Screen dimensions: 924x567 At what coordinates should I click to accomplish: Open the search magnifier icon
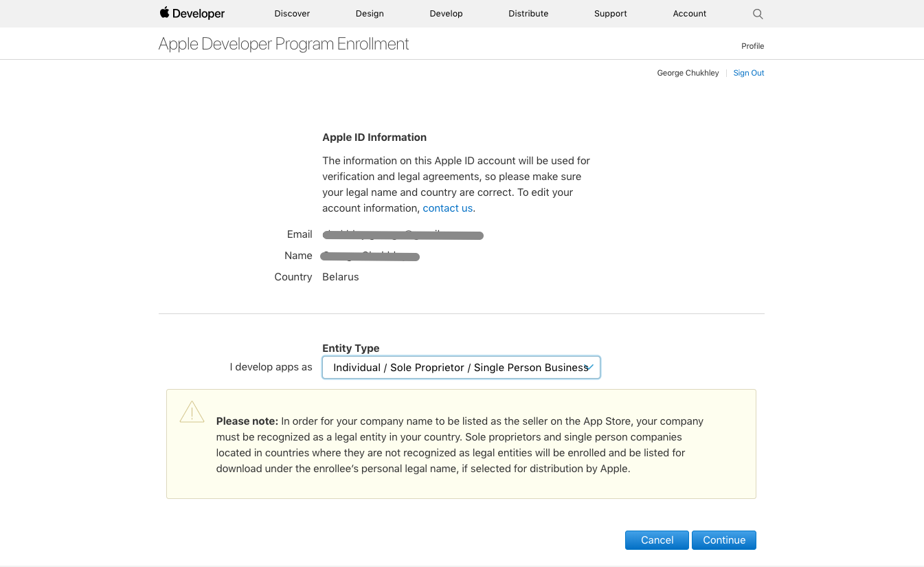758,14
